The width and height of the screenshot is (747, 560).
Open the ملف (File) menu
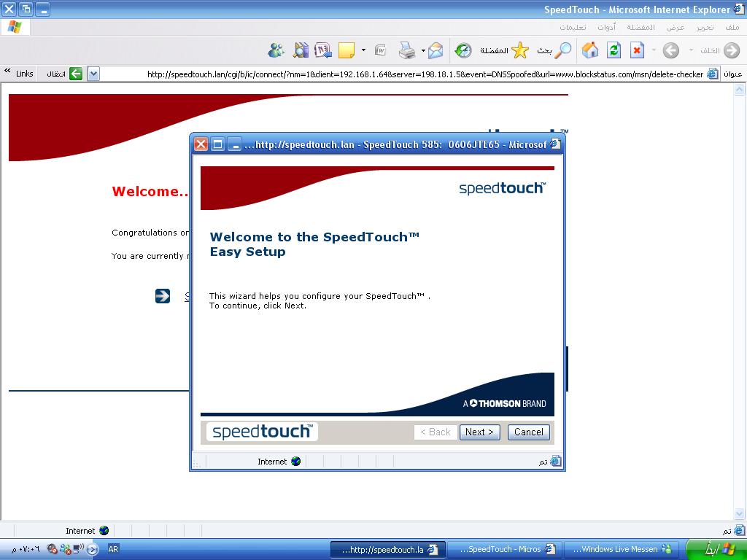click(x=732, y=27)
